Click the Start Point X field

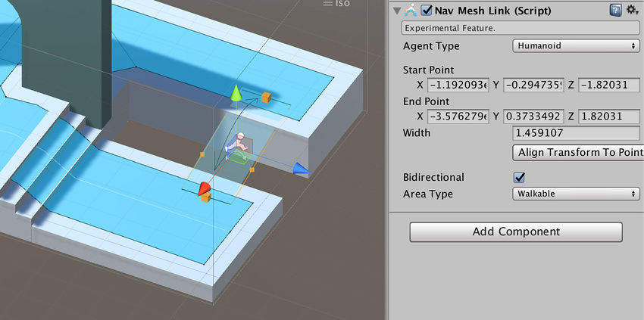point(457,85)
